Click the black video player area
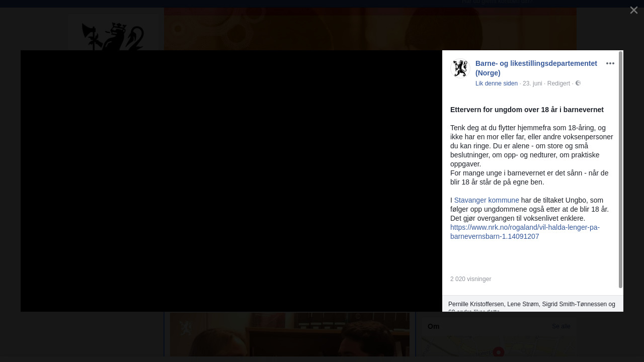This screenshot has height=362, width=644. tap(231, 181)
